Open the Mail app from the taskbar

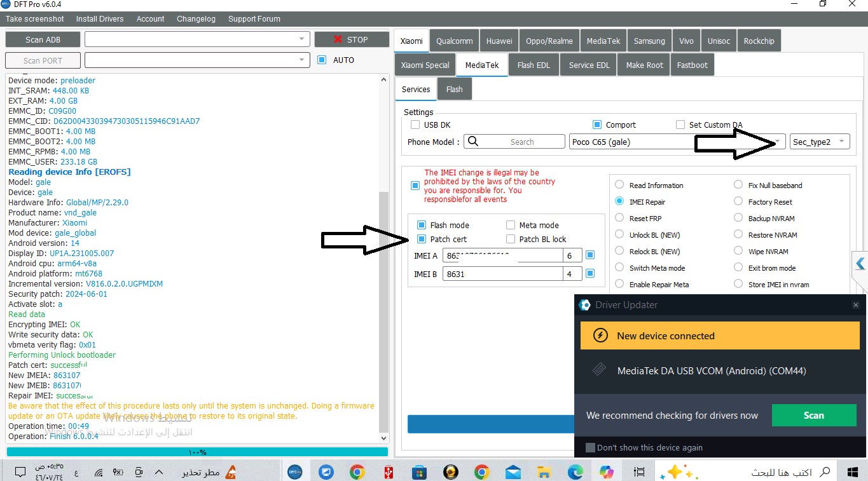(x=513, y=472)
